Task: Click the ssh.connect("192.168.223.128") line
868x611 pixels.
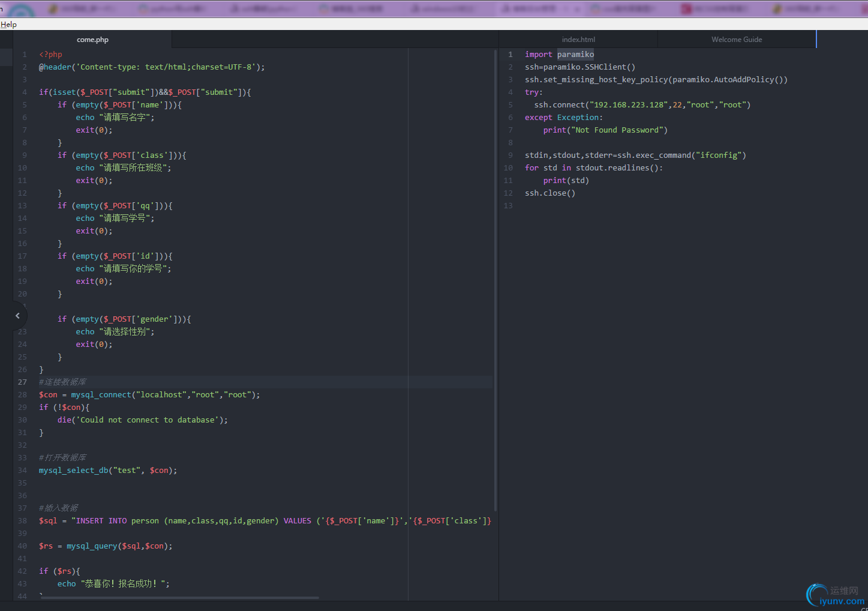Action: 642,105
